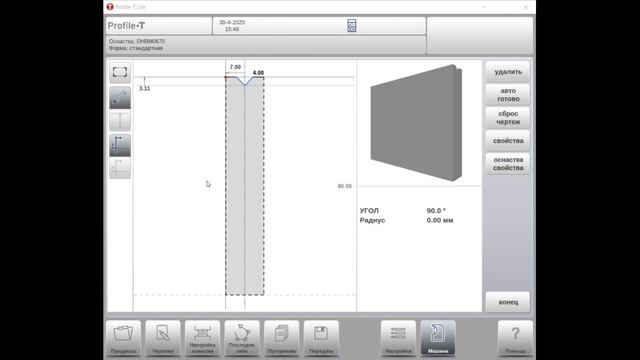Click the 3D tool preview thumbnail
Viewport: 640px width, 360px height.
pos(416,122)
